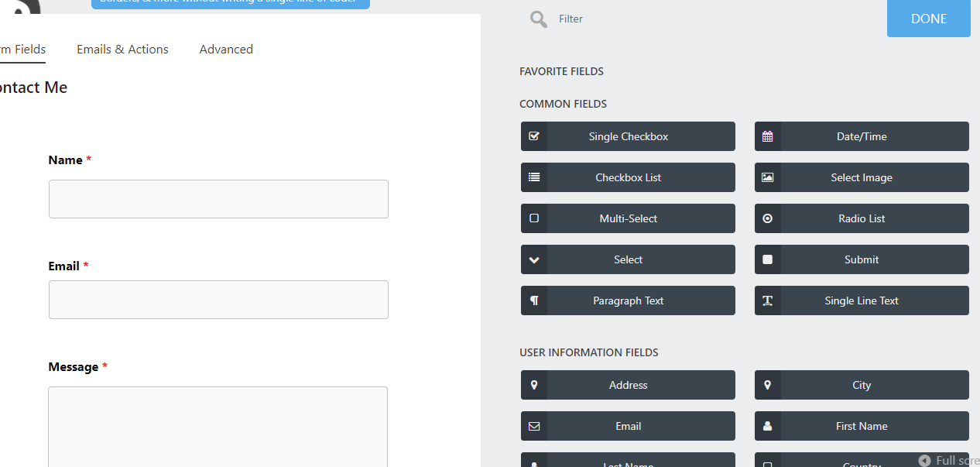Viewport: 980px width, 467px height.
Task: Click the Paragraph Text pilcrow icon
Action: [533, 300]
